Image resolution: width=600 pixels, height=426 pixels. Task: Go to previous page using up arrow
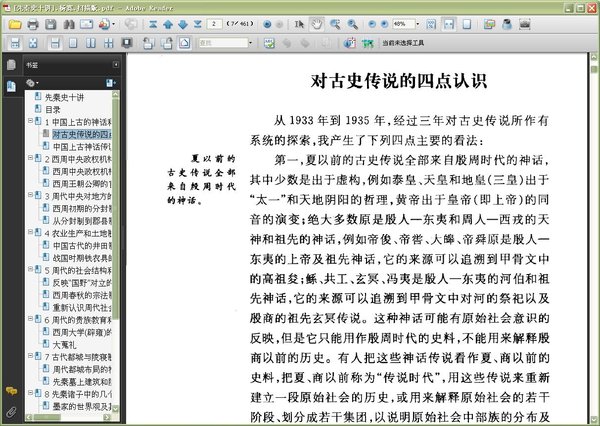point(168,24)
